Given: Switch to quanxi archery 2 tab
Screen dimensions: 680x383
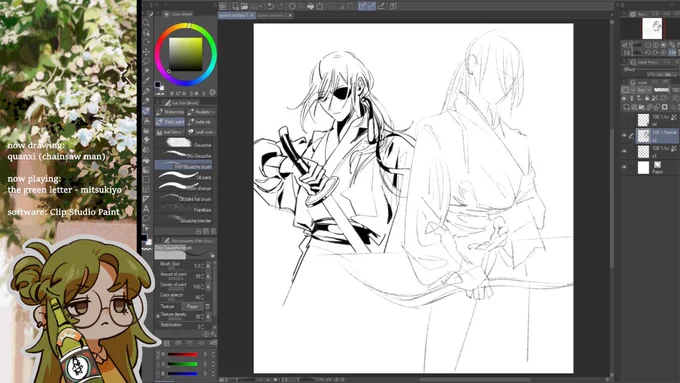Looking at the screenshot, I should coord(271,15).
